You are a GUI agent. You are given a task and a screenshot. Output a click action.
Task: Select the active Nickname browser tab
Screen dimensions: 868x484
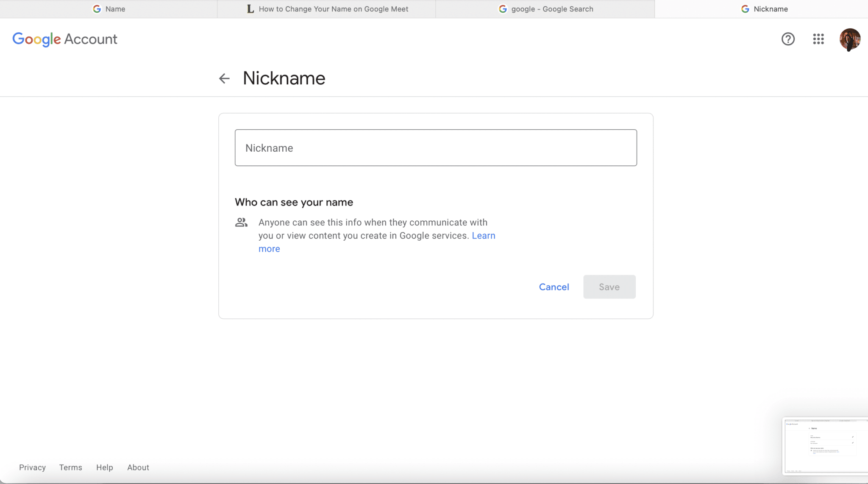pos(770,9)
